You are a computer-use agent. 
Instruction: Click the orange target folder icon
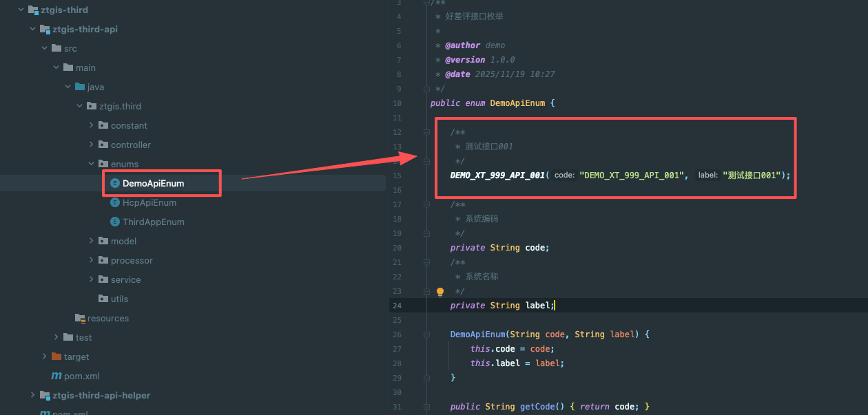coord(56,357)
